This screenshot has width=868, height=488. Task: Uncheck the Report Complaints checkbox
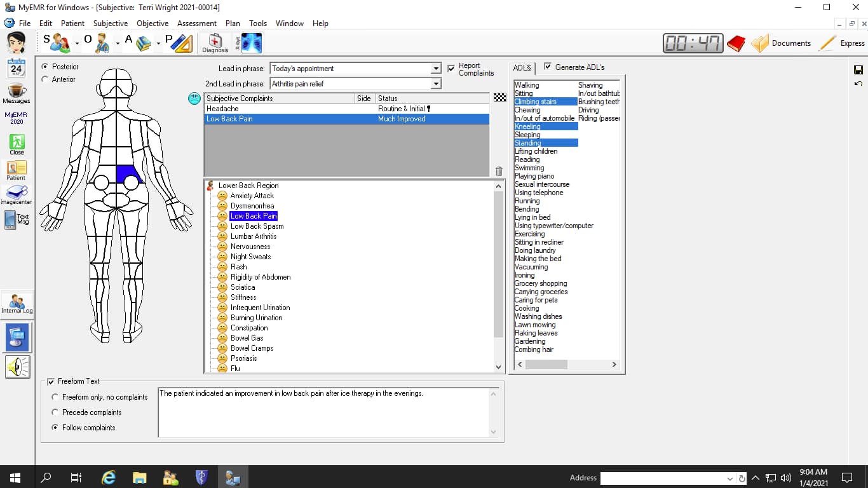pyautogui.click(x=451, y=69)
